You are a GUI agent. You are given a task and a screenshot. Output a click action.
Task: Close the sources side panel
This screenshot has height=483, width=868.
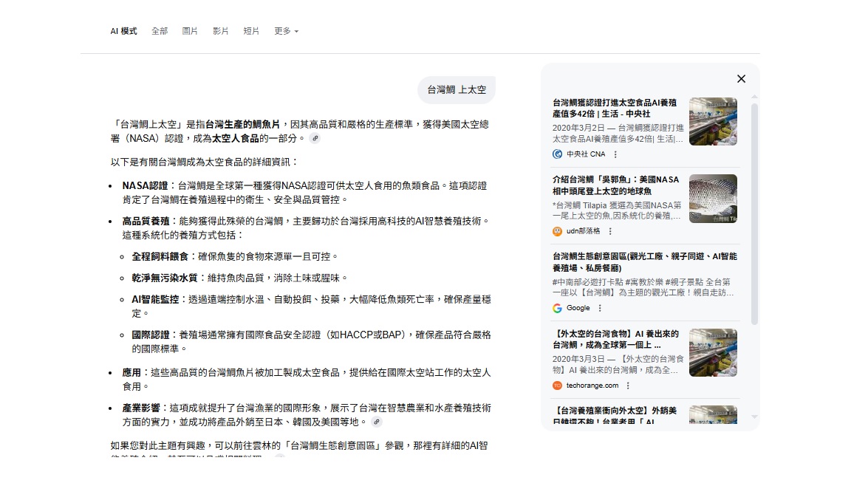pos(741,79)
